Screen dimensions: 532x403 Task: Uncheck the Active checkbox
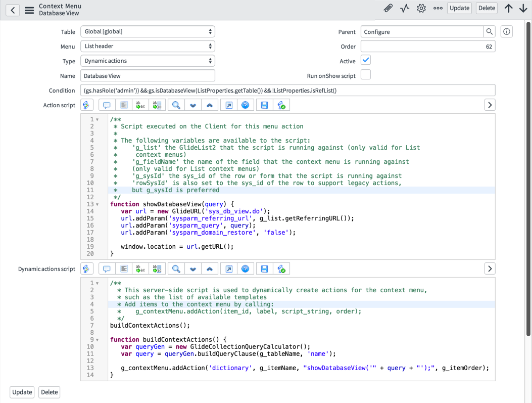pos(366,60)
